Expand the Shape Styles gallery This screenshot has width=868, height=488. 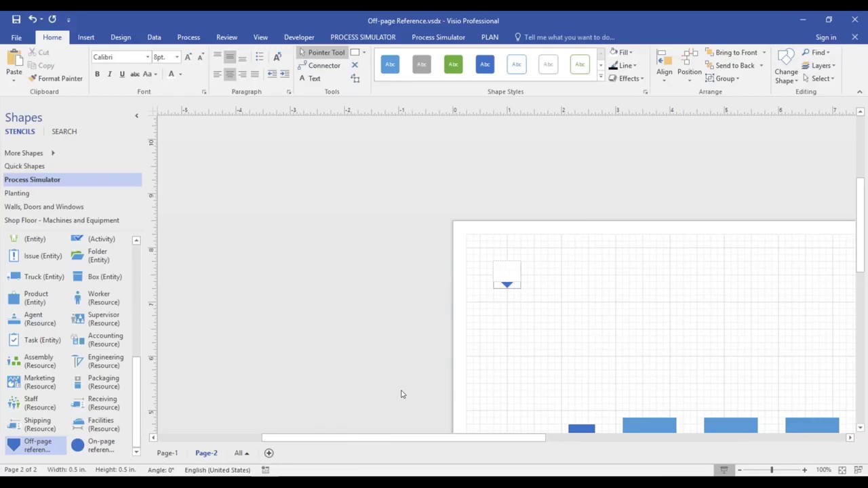pos(600,77)
